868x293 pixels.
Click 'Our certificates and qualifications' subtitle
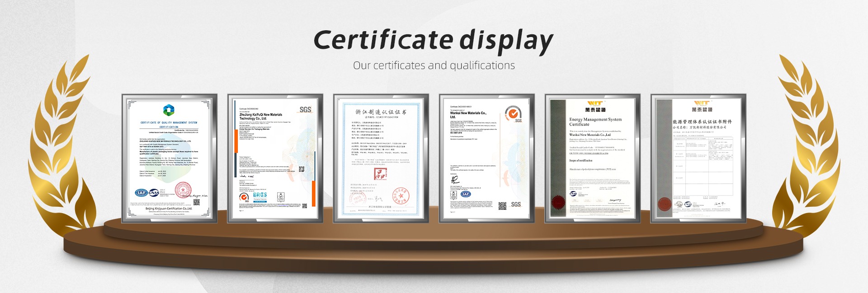pyautogui.click(x=434, y=65)
